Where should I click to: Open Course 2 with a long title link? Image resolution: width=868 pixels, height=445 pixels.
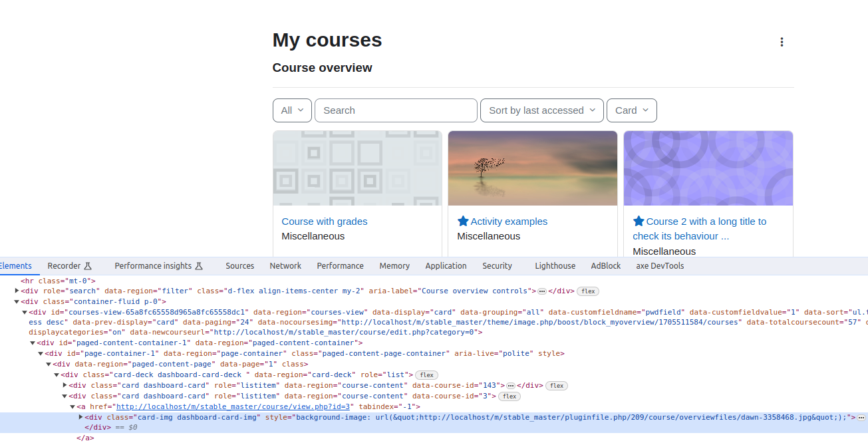[700, 229]
